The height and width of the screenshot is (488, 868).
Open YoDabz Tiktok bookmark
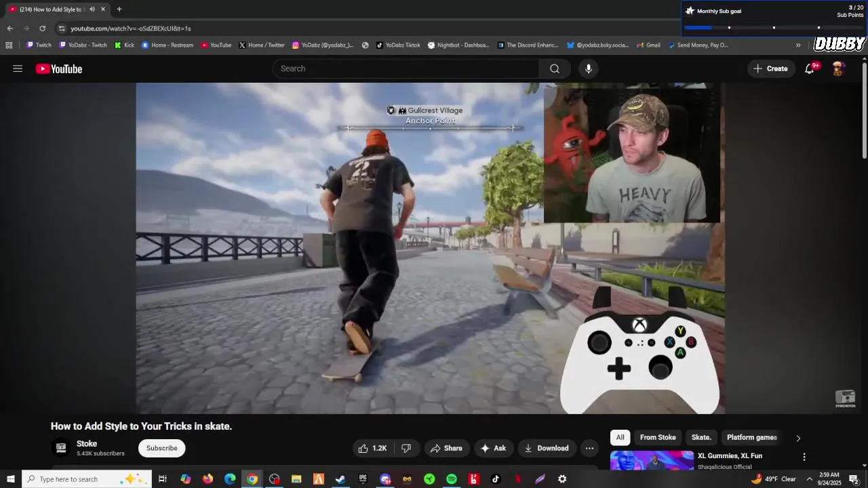[x=398, y=45]
